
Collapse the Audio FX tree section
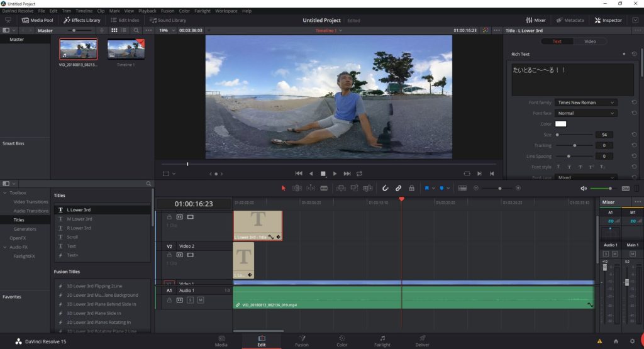point(5,247)
